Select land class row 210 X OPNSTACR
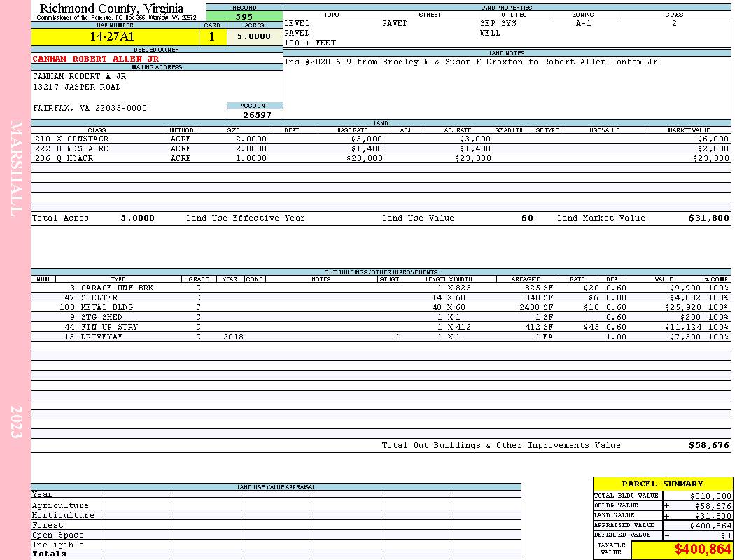This screenshot has width=735, height=560. (381, 139)
